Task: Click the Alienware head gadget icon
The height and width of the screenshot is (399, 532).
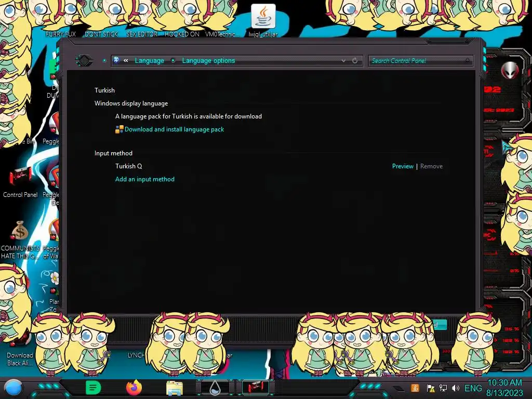Action: 510,70
